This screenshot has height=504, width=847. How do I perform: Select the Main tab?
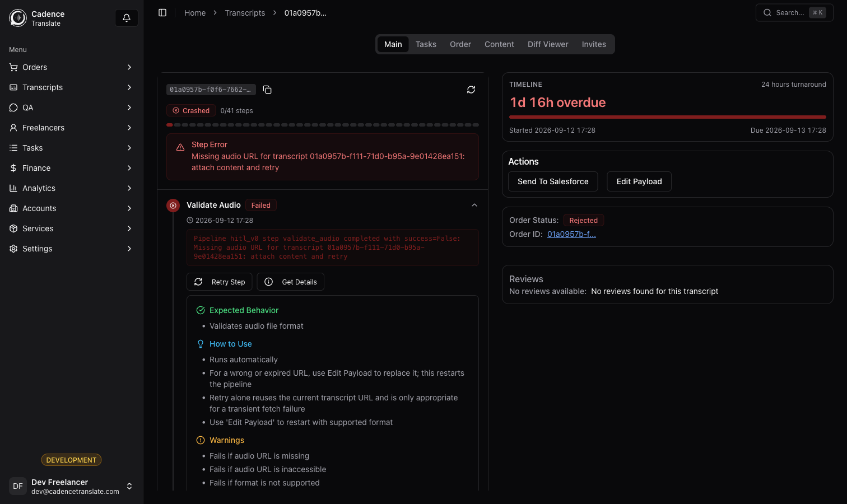coord(393,44)
